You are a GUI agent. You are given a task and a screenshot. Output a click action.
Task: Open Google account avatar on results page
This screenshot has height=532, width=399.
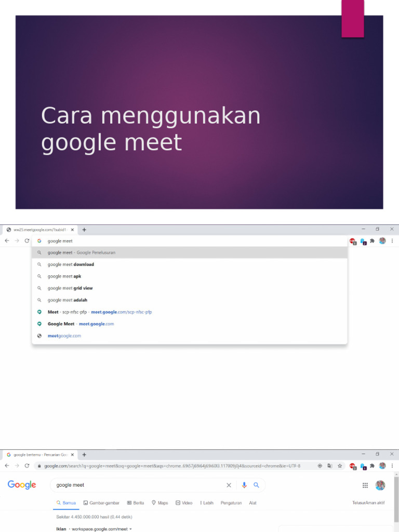click(380, 485)
